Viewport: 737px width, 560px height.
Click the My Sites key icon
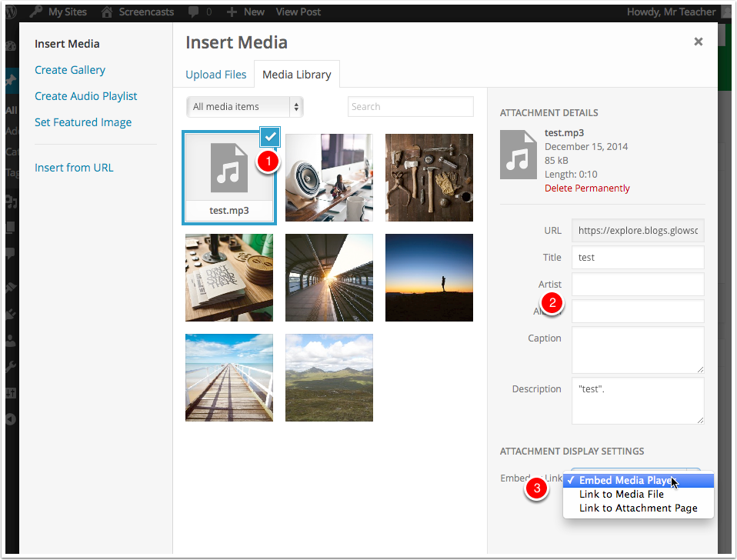point(35,12)
